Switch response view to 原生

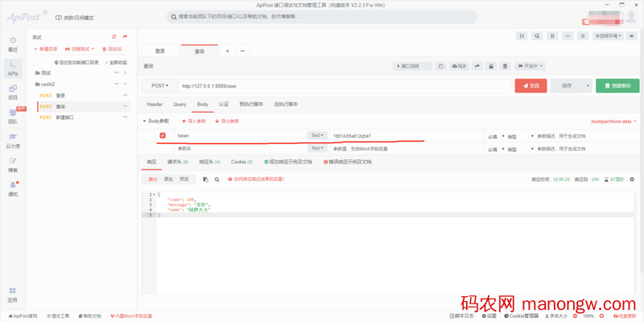pyautogui.click(x=168, y=180)
